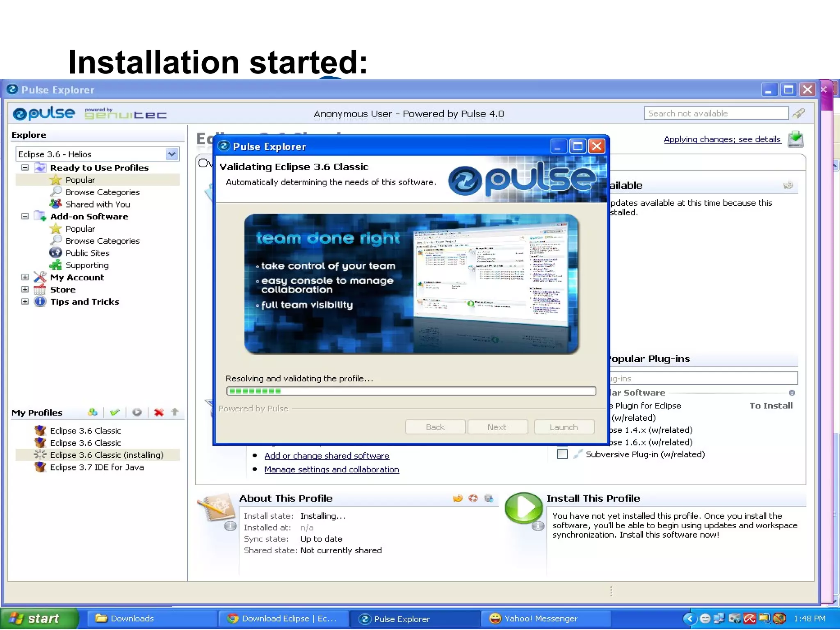Click the Search not available field
The image size is (840, 630).
pyautogui.click(x=716, y=113)
